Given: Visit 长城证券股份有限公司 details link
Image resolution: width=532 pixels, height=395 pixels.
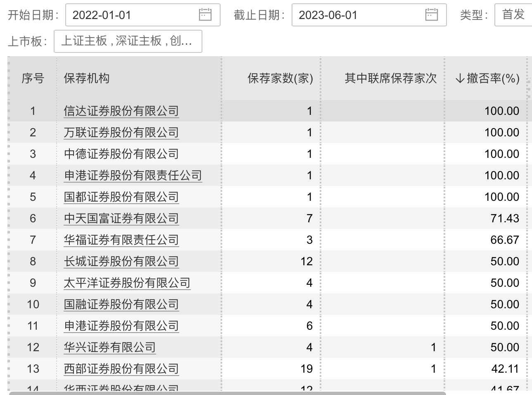Looking at the screenshot, I should tap(121, 261).
